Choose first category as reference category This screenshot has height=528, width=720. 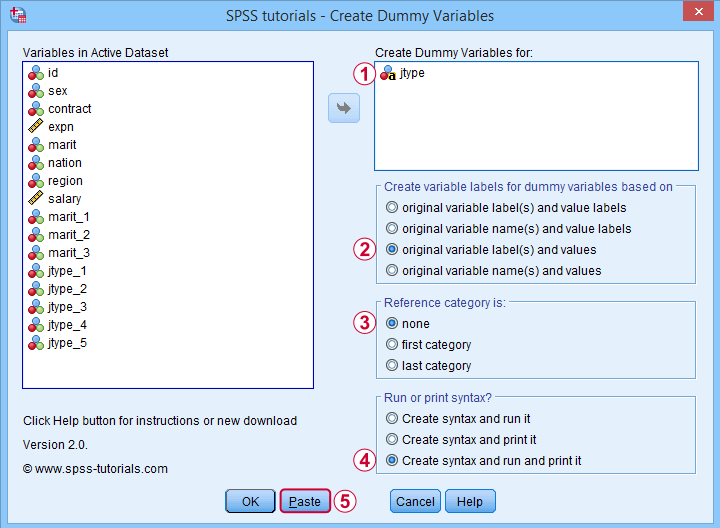429,345
